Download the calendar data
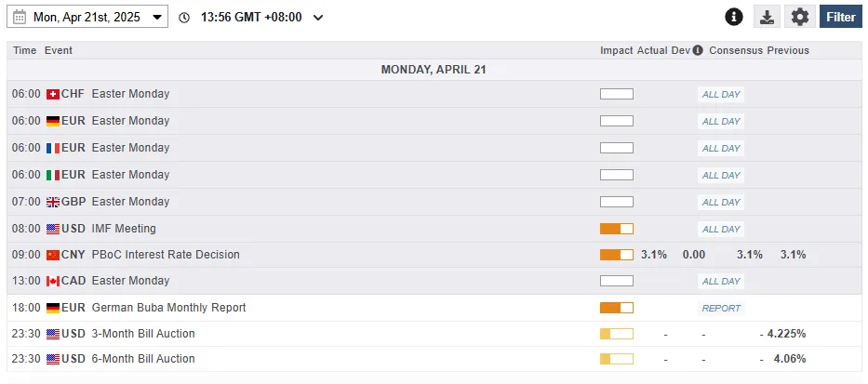 pos(766,17)
